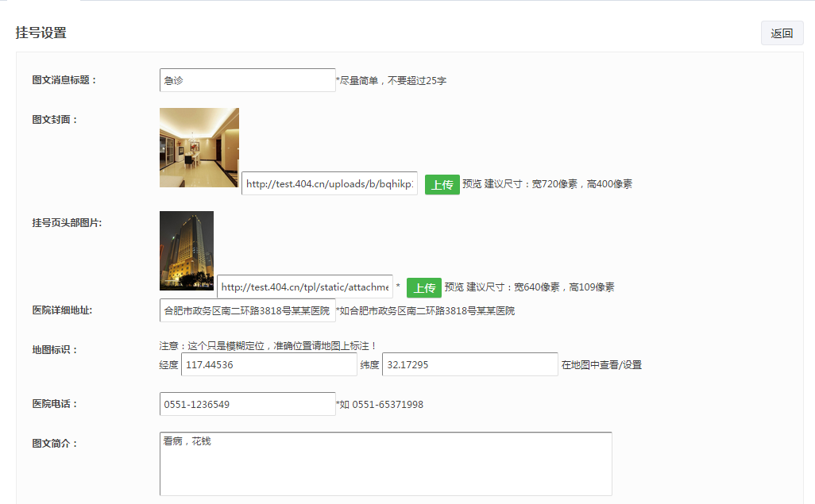The image size is (815, 504).
Task: Click the 返回 button
Action: click(782, 33)
